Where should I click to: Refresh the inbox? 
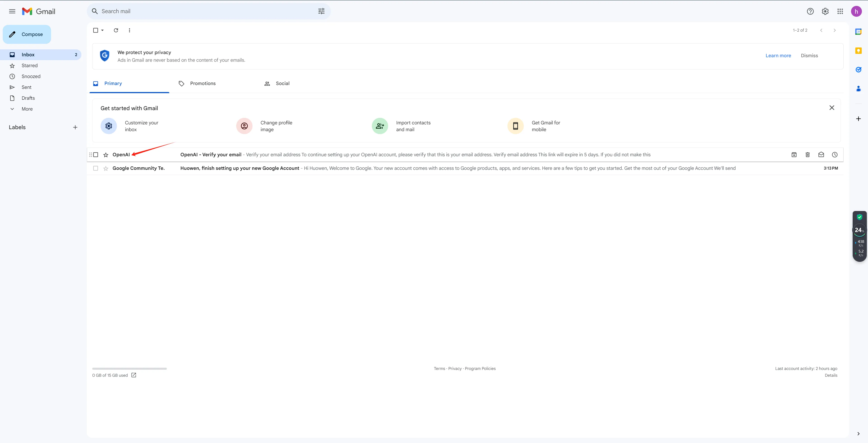click(116, 30)
